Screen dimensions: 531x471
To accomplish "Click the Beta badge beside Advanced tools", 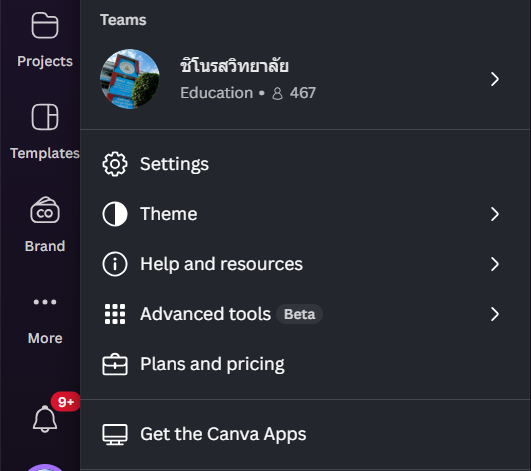I will pyautogui.click(x=299, y=314).
